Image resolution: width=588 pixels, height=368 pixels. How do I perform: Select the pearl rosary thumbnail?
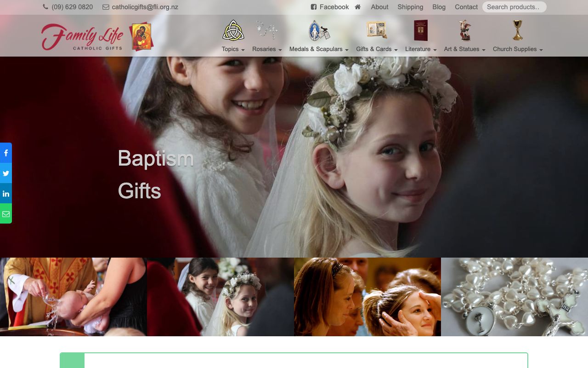click(x=514, y=297)
